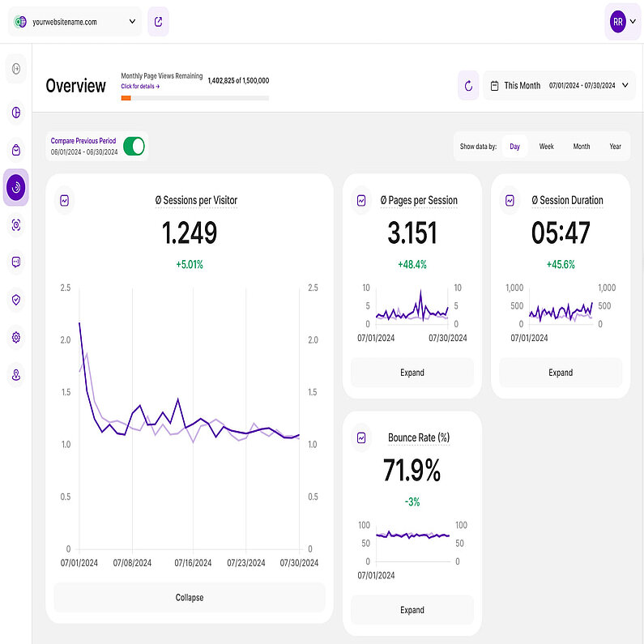Toggle Compare Previous Period switch
Screen dimensions: 644x644
[134, 146]
